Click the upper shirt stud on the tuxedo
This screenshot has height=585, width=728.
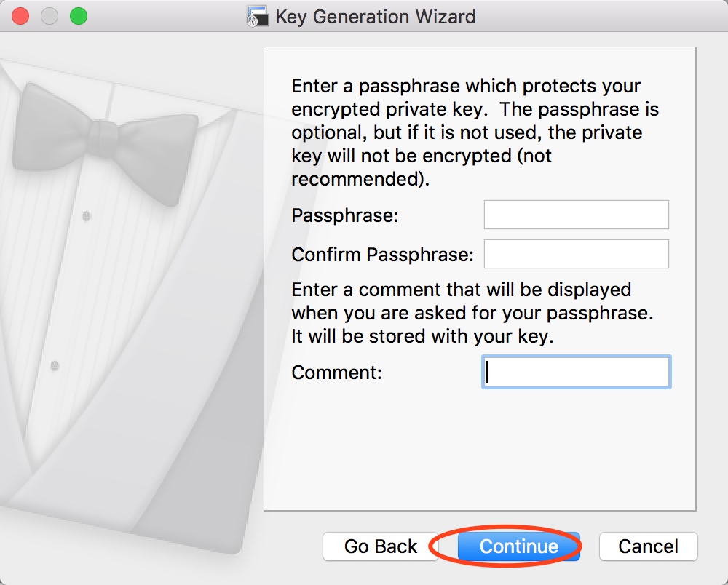point(87,215)
